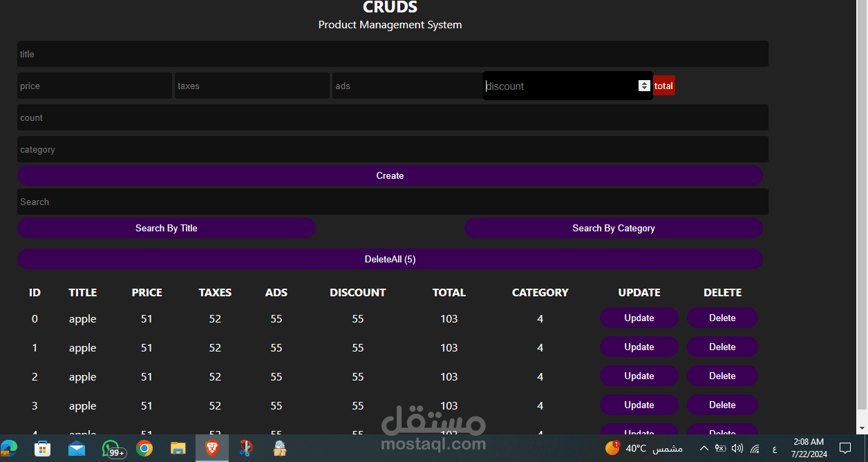Open the clock showing 2:08 AM
Screen dimensions: 868x462
pyautogui.click(x=808, y=448)
